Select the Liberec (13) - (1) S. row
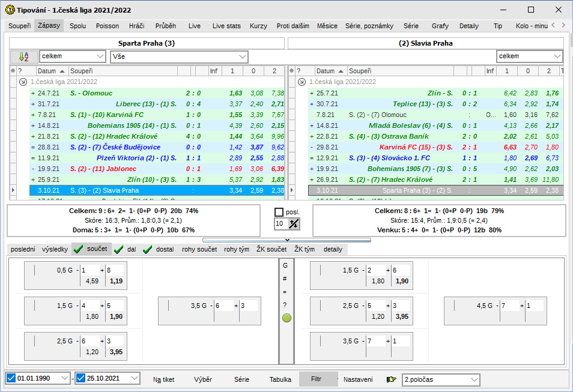 [x=157, y=104]
